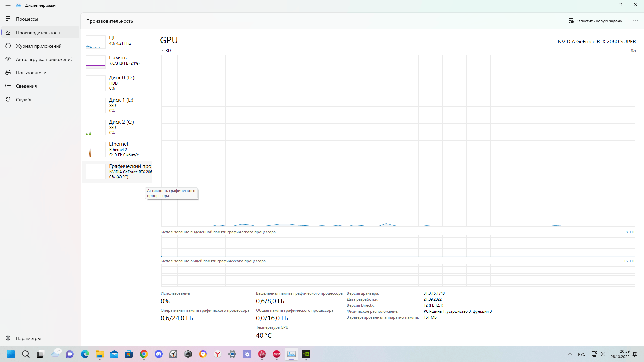
Task: Click Task Manager taskbar icon
Action: click(x=291, y=354)
